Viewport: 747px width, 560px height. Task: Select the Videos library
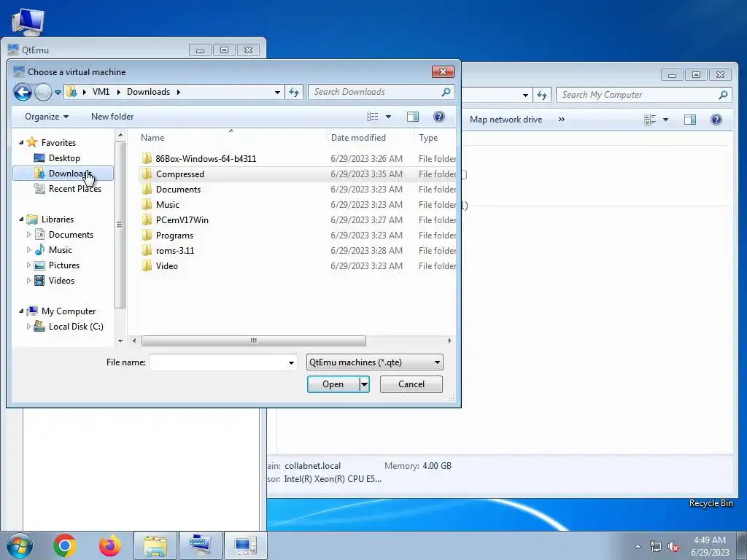coord(61,281)
